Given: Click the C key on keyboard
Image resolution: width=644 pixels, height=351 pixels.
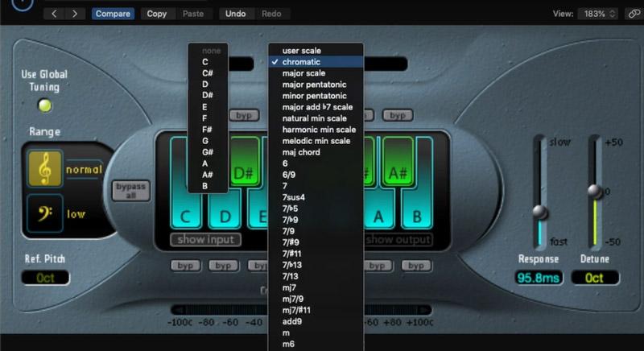Looking at the screenshot, I should tap(185, 209).
